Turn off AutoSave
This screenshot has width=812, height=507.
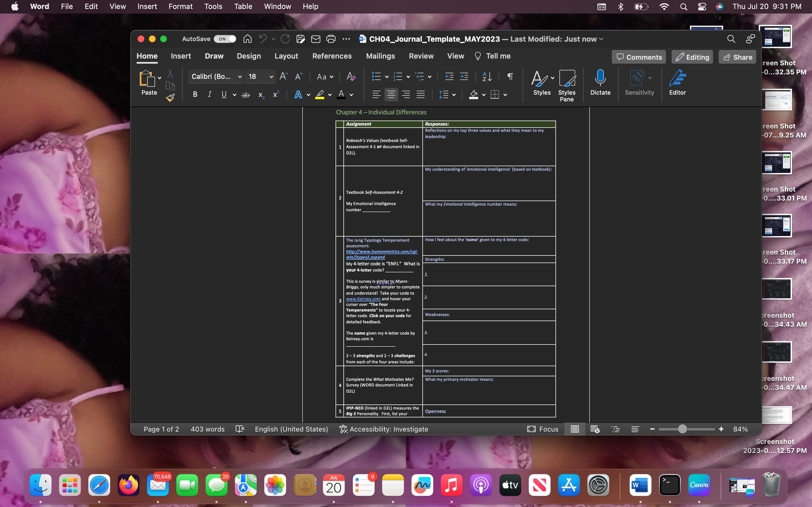point(225,39)
